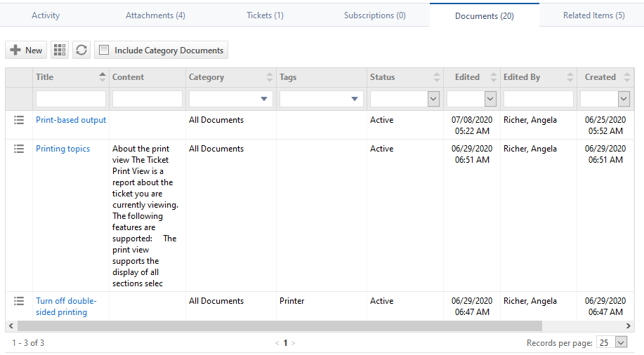
Task: Switch to the Attachments (4) tab
Action: [155, 15]
